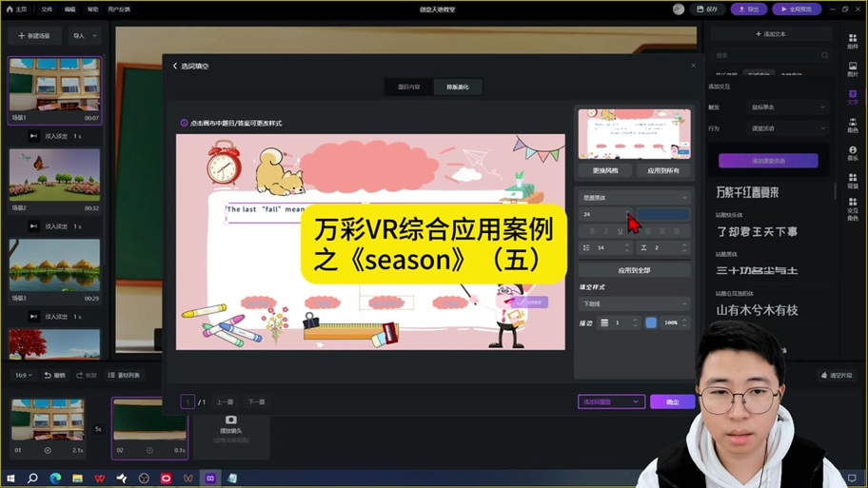Click the 应用到所有 button
This screenshot has width=868, height=488.
tap(663, 170)
